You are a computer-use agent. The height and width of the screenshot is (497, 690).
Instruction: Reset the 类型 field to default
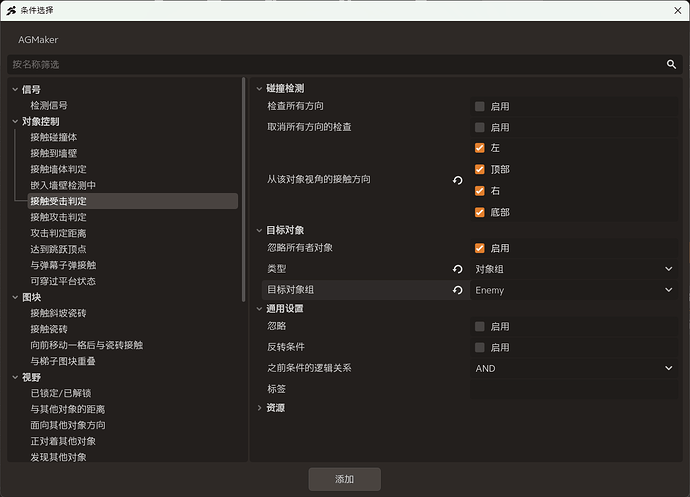coord(458,269)
